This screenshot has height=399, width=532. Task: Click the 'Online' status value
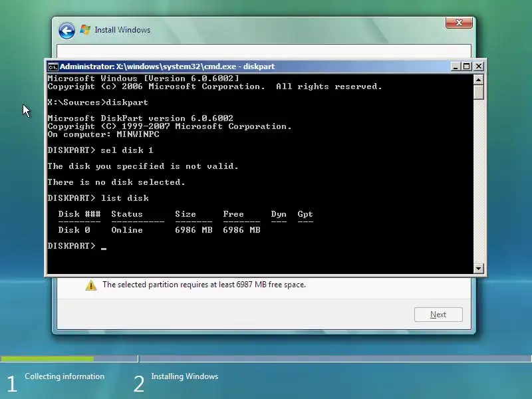pos(127,230)
